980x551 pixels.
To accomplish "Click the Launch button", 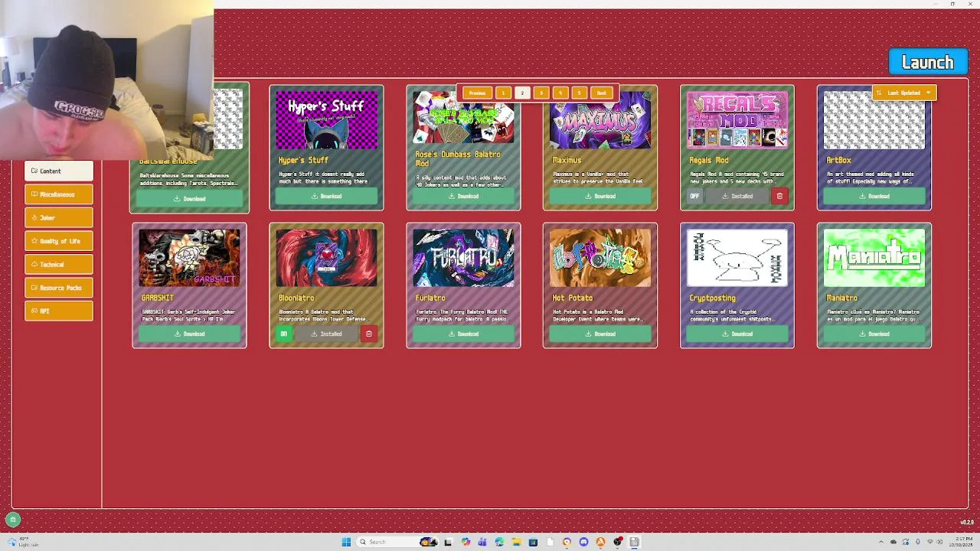I will [928, 62].
